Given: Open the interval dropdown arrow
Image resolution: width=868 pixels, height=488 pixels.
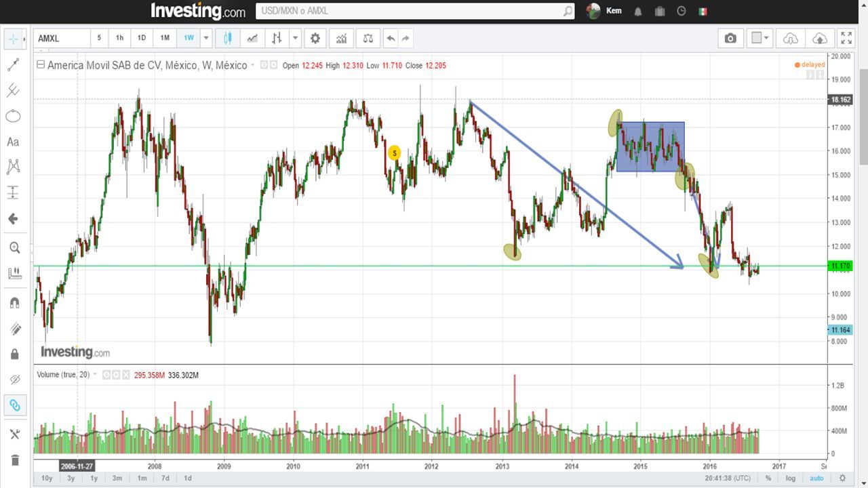Looking at the screenshot, I should [206, 38].
